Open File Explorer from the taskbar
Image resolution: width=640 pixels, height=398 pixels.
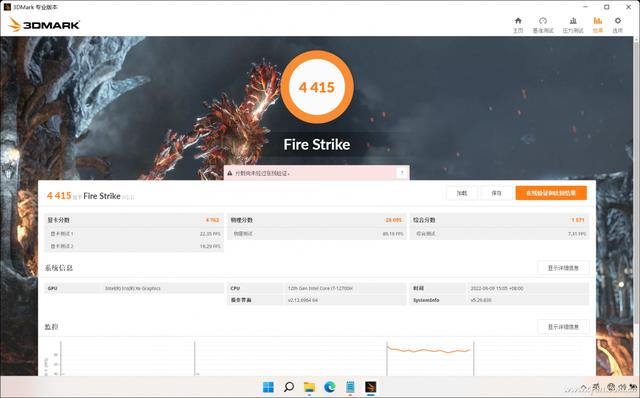pos(309,387)
